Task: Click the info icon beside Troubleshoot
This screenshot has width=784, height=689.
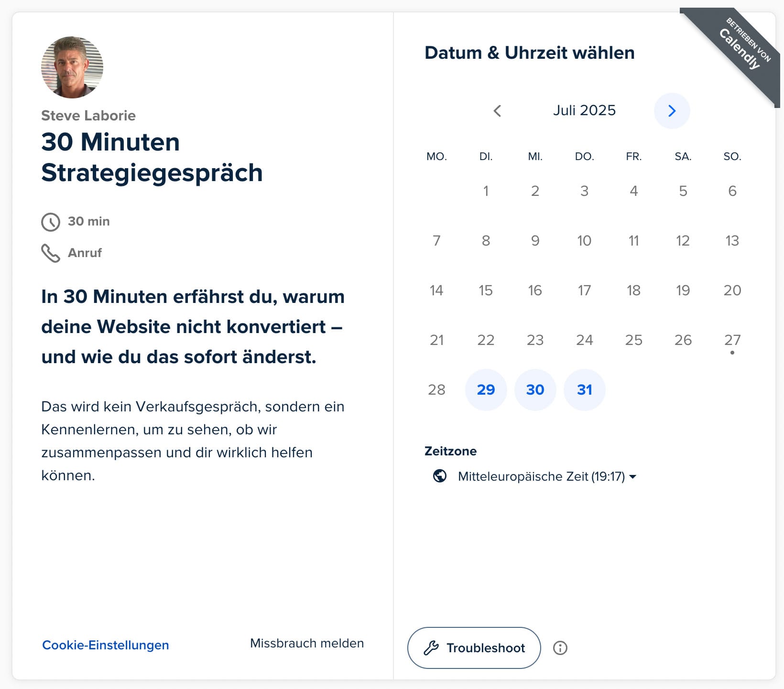Action: [x=560, y=648]
